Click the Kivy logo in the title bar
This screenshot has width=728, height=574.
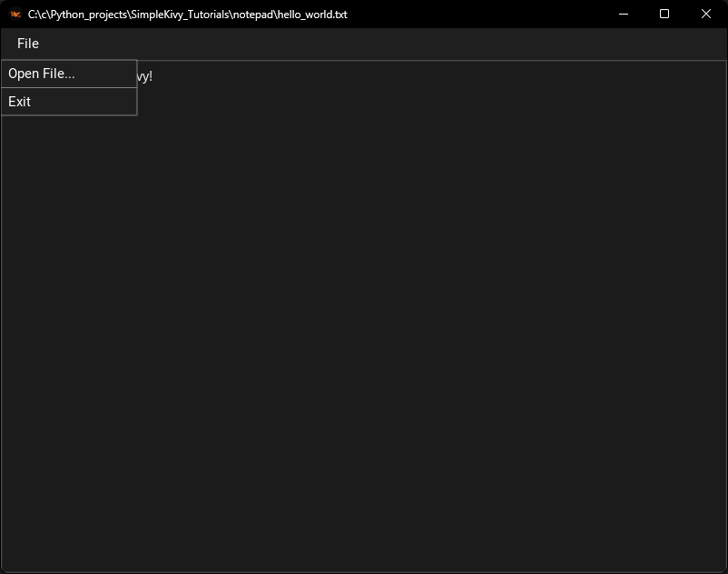point(15,15)
